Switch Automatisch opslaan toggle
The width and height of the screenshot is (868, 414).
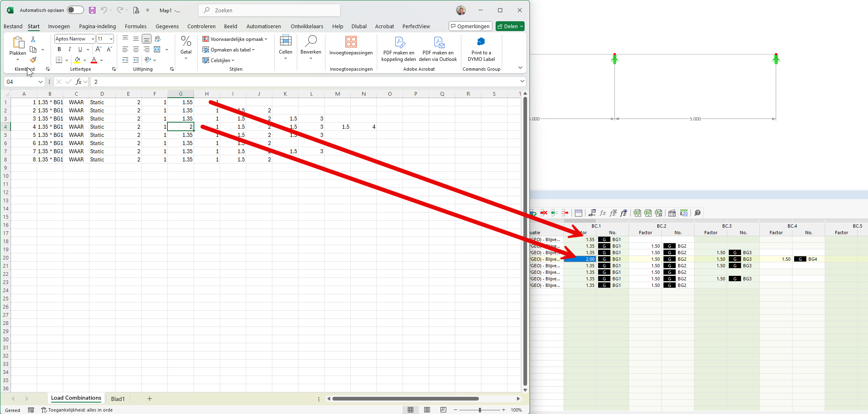pyautogui.click(x=75, y=10)
